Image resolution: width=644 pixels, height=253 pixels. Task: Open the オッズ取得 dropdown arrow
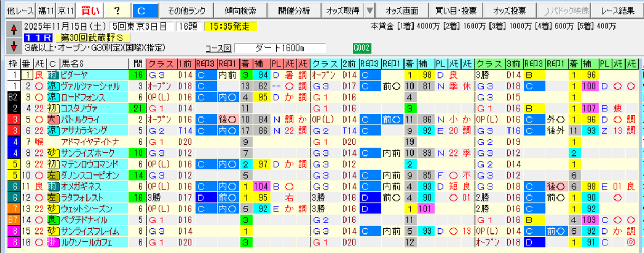[369, 11]
